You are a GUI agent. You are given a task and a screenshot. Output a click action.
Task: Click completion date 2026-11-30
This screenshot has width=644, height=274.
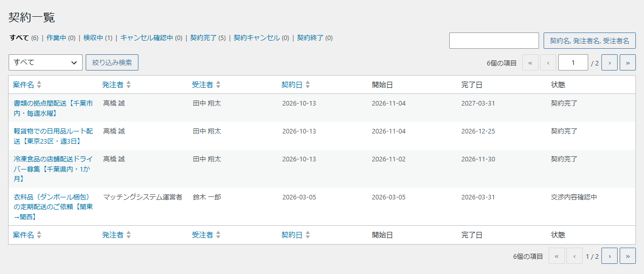478,159
